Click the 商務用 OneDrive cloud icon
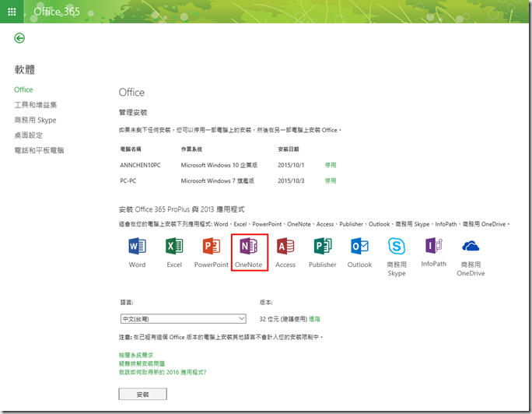This screenshot has height=414, width=532. pos(471,247)
